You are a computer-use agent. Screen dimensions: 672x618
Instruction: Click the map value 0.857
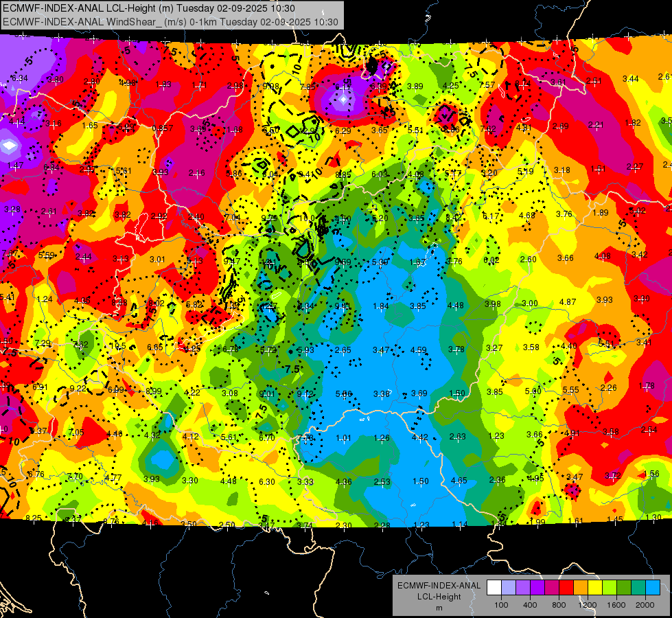point(163,128)
